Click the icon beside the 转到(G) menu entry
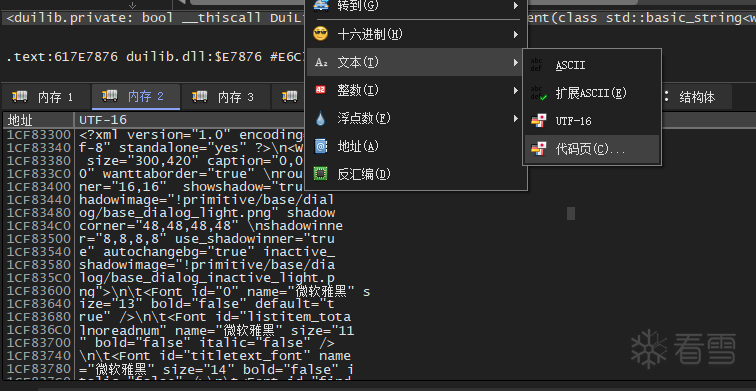Image resolution: width=756 pixels, height=391 pixels. (320, 5)
